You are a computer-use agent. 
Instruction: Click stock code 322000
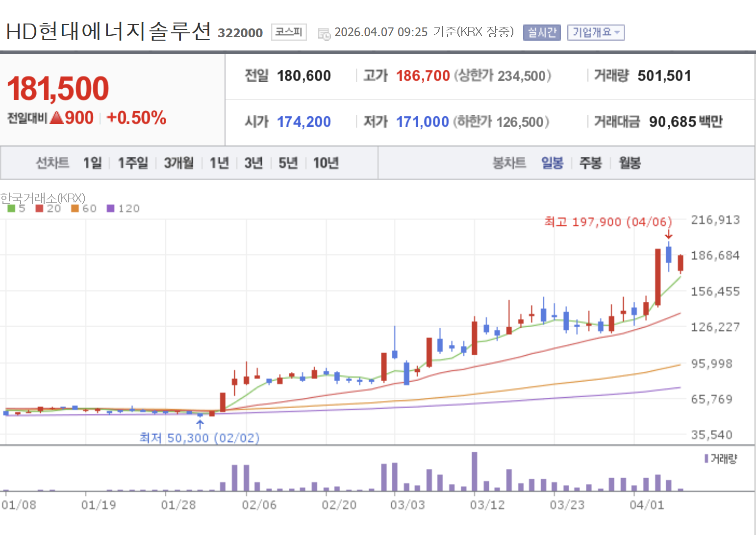tap(240, 33)
